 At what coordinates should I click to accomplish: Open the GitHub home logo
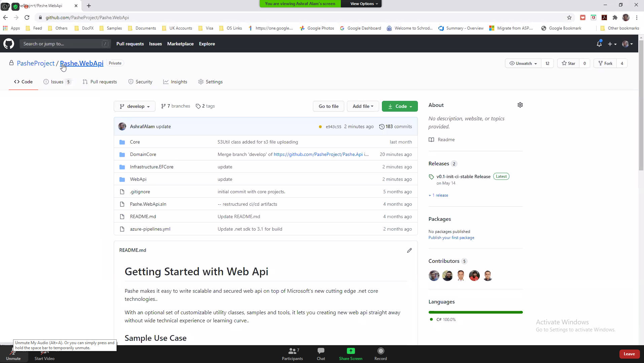9,44
